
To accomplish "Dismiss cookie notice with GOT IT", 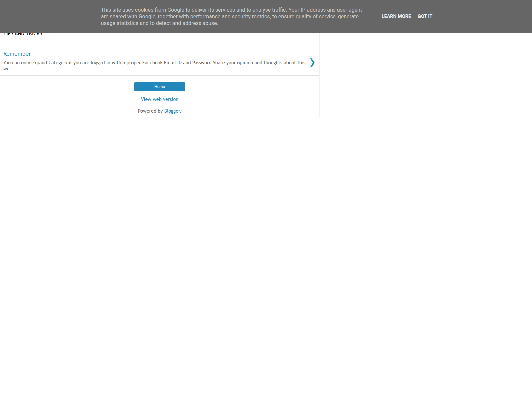I will pos(425,16).
